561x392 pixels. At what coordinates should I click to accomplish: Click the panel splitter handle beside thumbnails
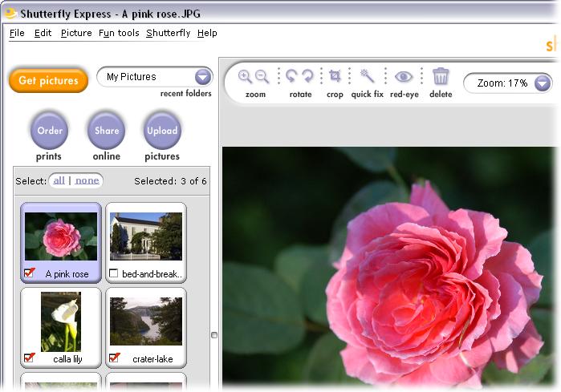coord(214,335)
